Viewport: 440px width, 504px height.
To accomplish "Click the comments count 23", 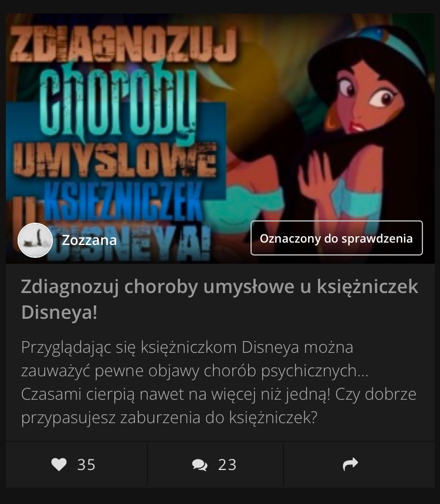I will pyautogui.click(x=227, y=465).
